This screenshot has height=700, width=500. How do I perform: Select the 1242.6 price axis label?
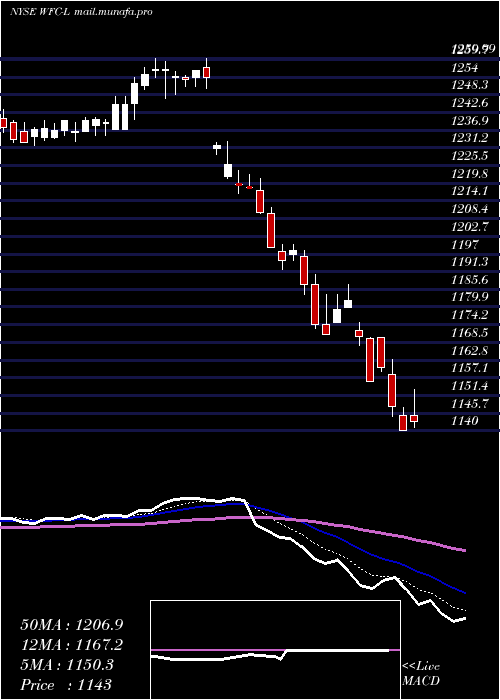coord(469,103)
